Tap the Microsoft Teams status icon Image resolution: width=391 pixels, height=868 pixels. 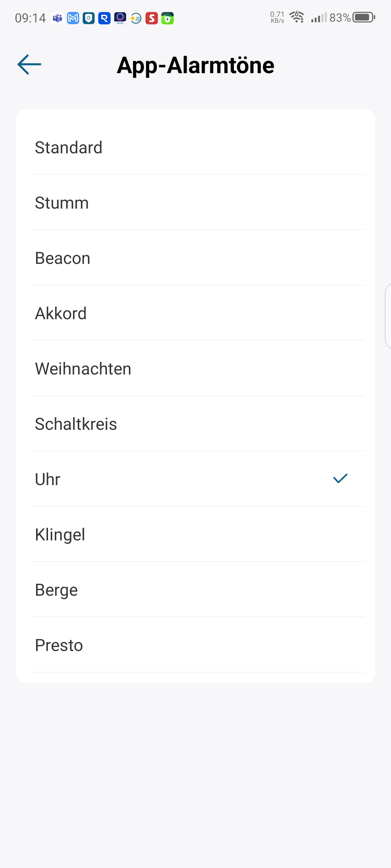(57, 18)
